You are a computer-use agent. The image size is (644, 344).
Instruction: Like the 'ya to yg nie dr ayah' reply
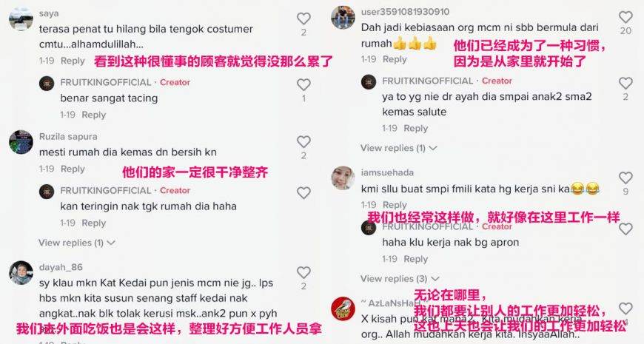coord(625,83)
